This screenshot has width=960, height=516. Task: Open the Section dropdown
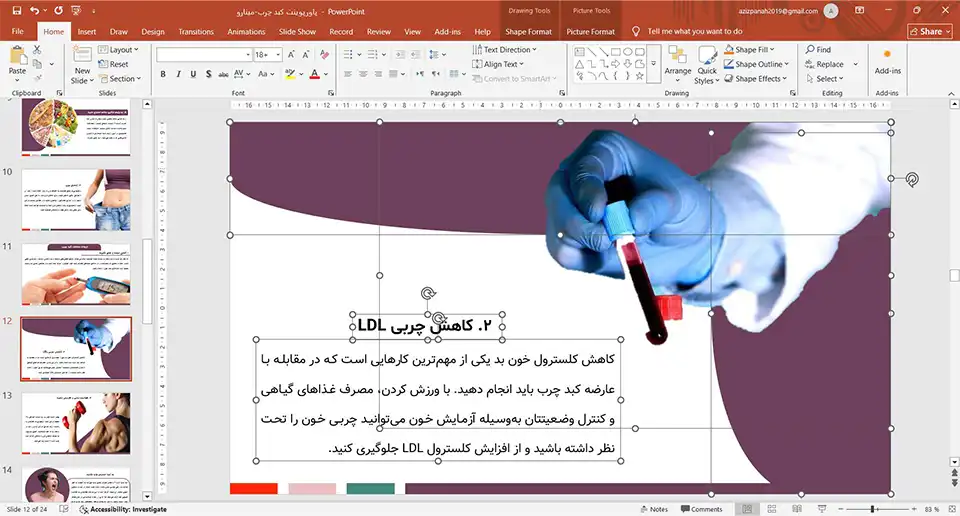pos(120,78)
